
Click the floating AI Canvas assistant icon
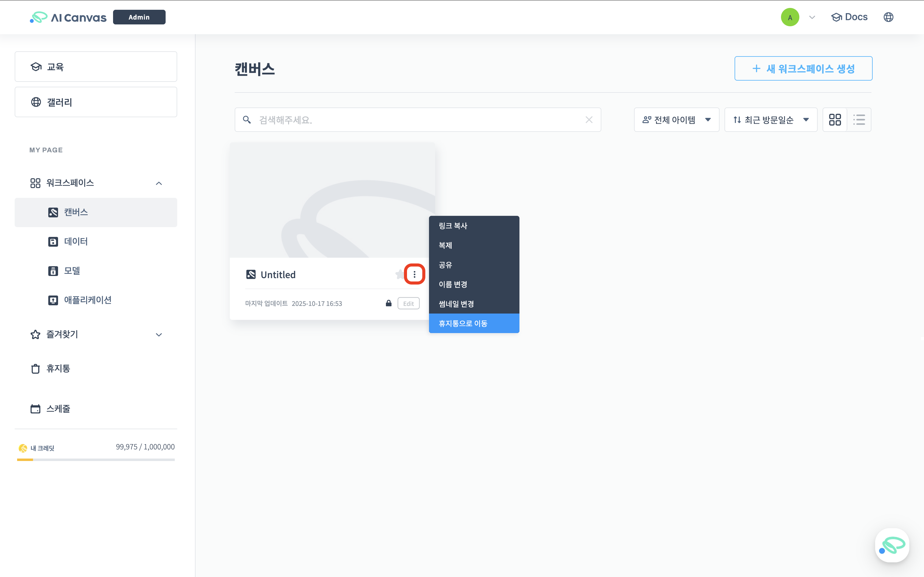892,545
